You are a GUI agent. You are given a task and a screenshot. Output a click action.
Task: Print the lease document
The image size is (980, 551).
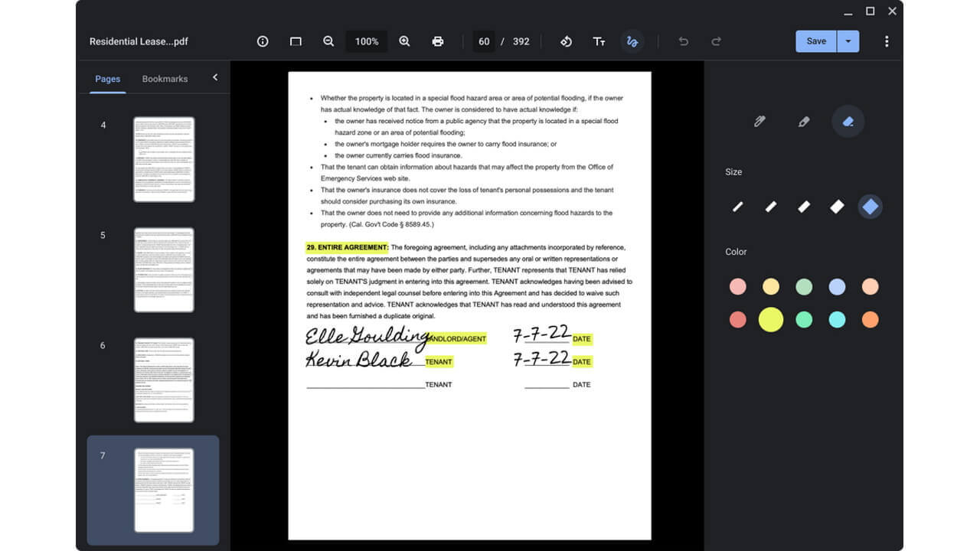[437, 41]
